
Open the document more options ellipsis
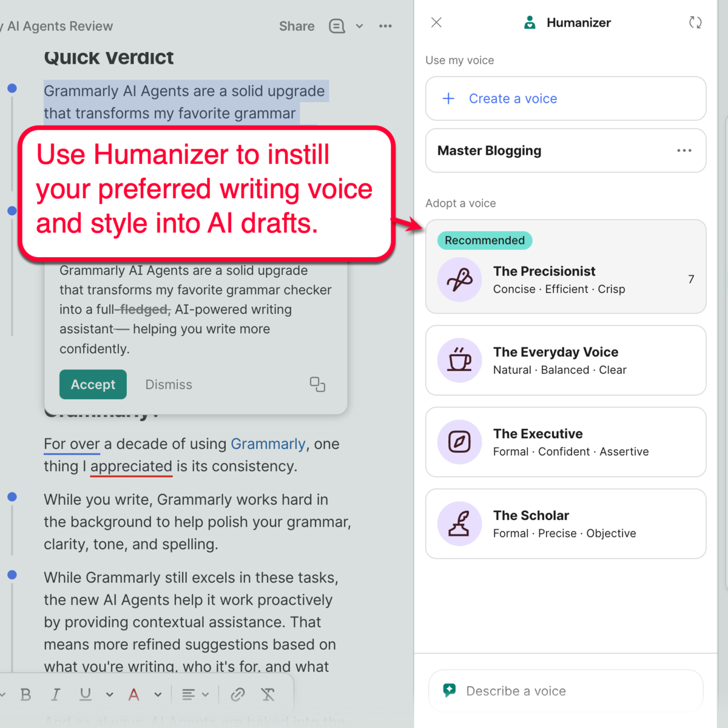385,26
